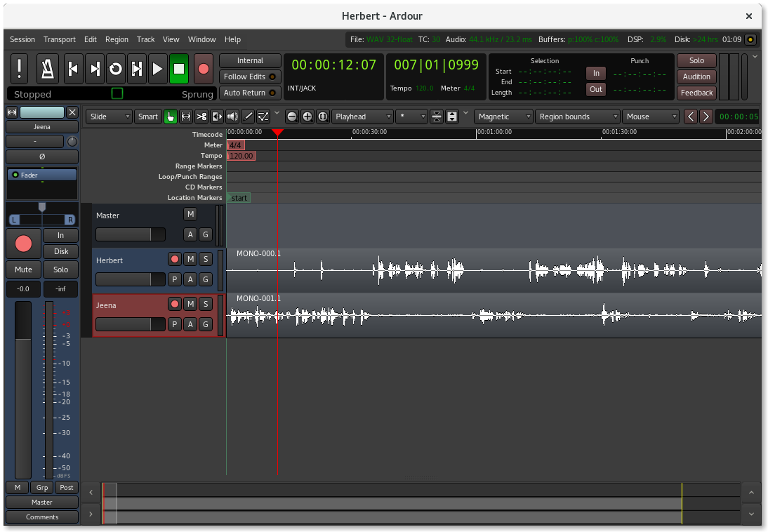Arm recording on Jeena track

(174, 304)
